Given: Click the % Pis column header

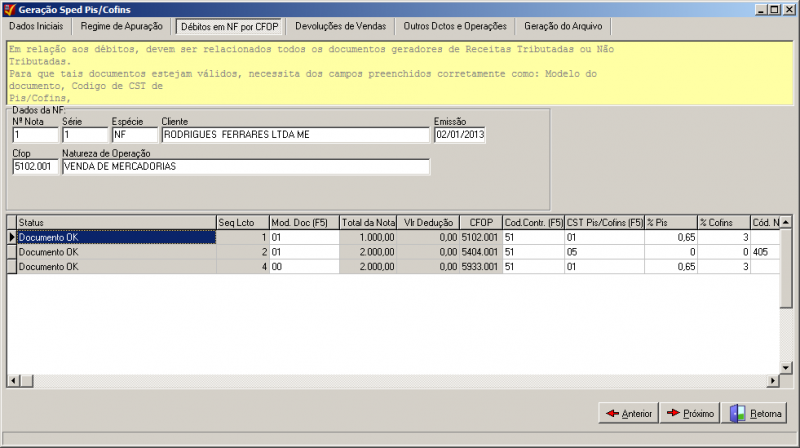Looking at the screenshot, I should click(x=671, y=222).
